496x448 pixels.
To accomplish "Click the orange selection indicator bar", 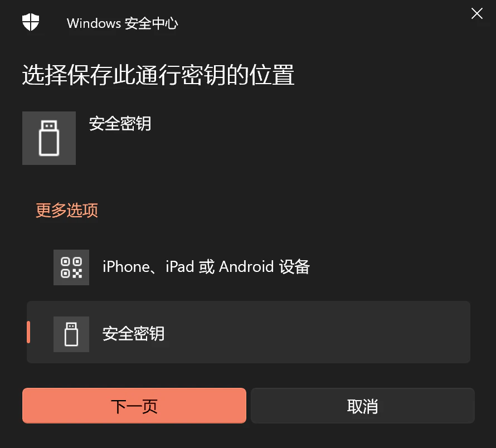I will [x=28, y=332].
